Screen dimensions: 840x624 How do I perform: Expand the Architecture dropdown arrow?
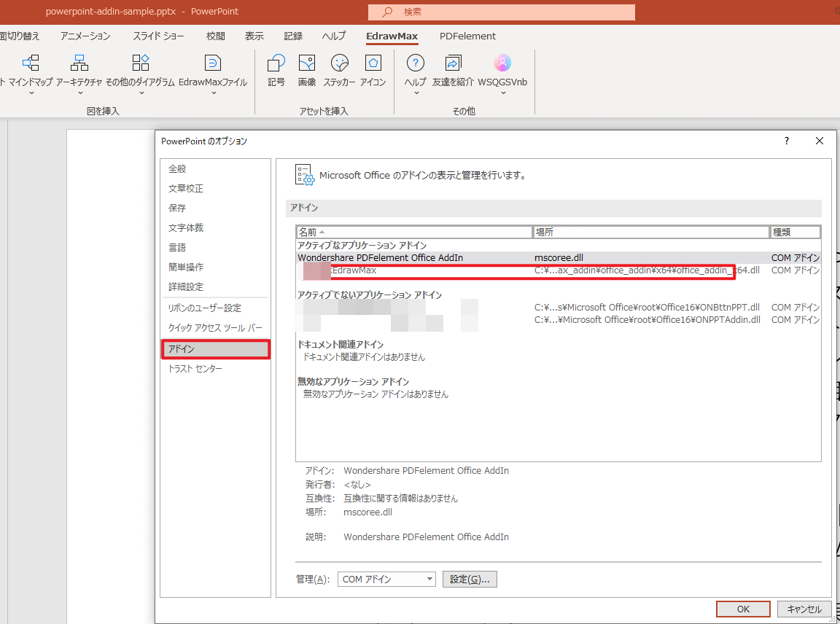click(x=79, y=93)
